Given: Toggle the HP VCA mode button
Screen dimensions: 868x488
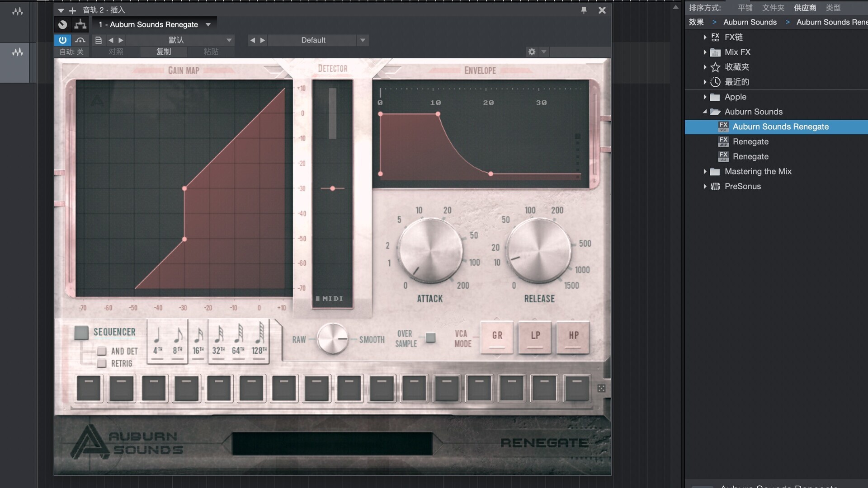Looking at the screenshot, I should (573, 337).
